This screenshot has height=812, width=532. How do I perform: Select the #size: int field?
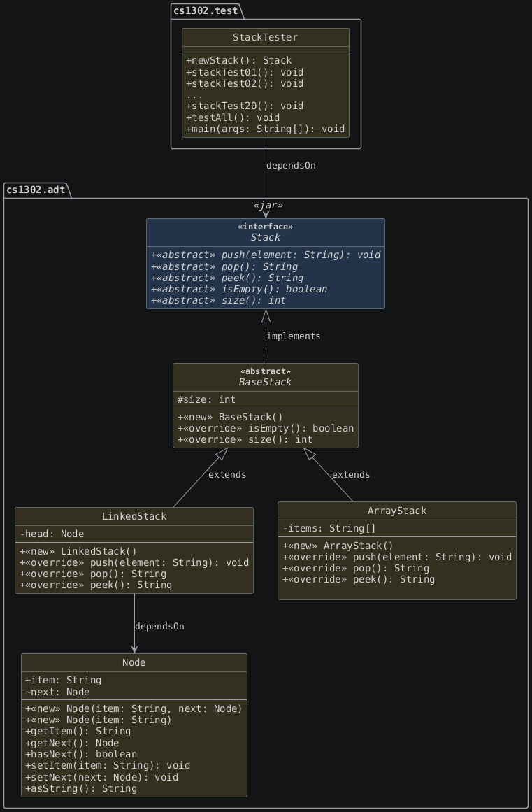pyautogui.click(x=206, y=399)
